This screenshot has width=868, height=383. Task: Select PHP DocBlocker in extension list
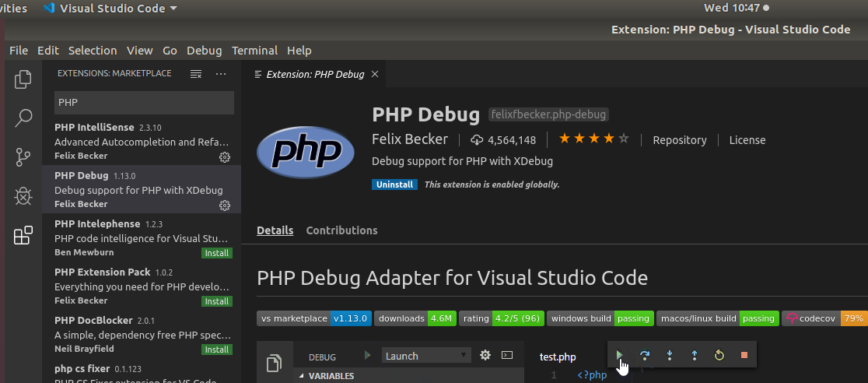[142, 334]
